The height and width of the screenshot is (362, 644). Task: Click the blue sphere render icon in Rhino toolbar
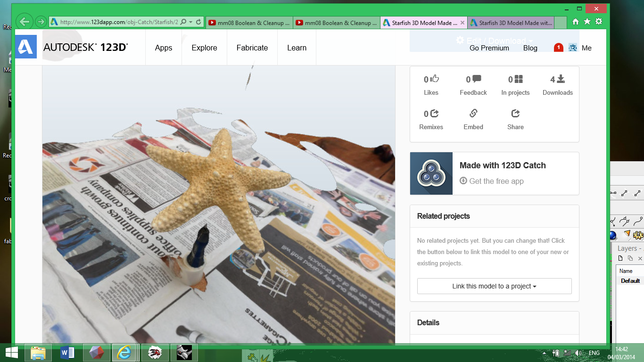(x=612, y=235)
